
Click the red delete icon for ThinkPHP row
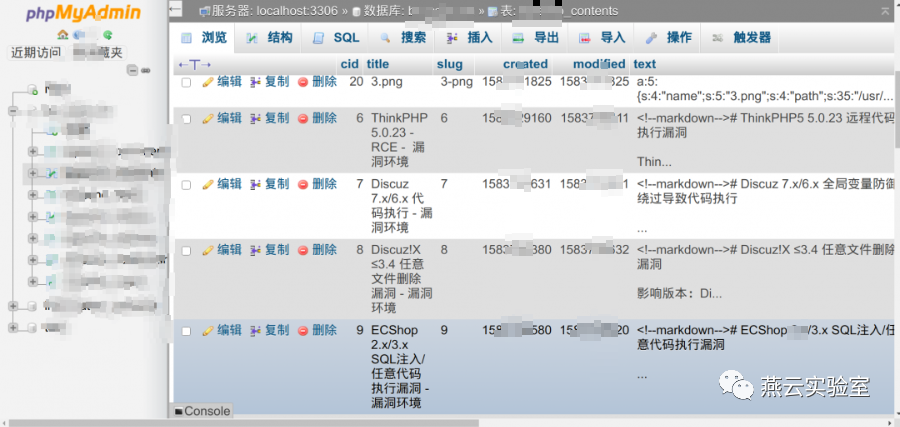pyautogui.click(x=303, y=118)
